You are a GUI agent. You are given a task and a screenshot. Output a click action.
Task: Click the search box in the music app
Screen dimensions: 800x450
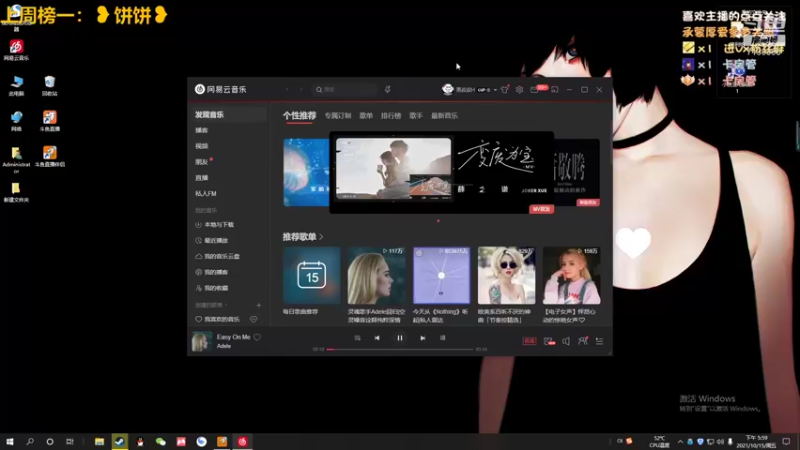point(345,89)
